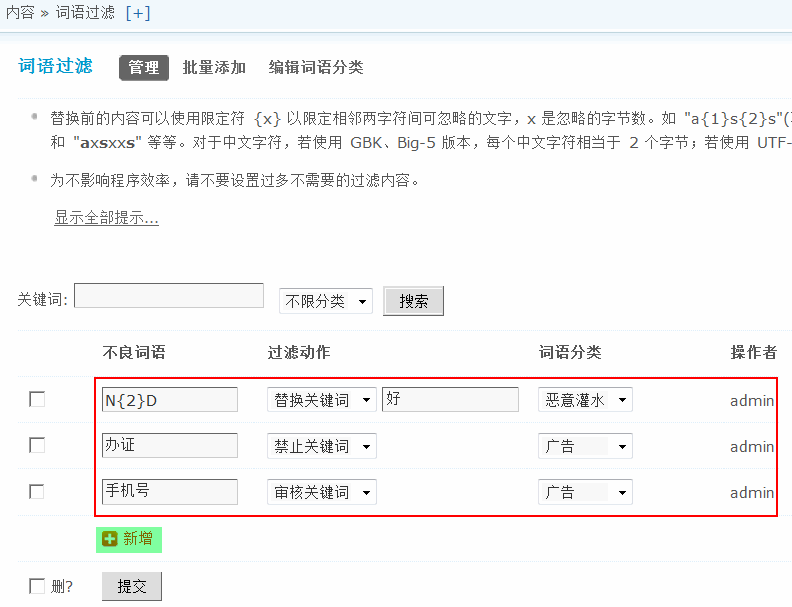792x607 pixels.
Task: Open 替换关键词 filter action dropdown
Action: point(321,400)
